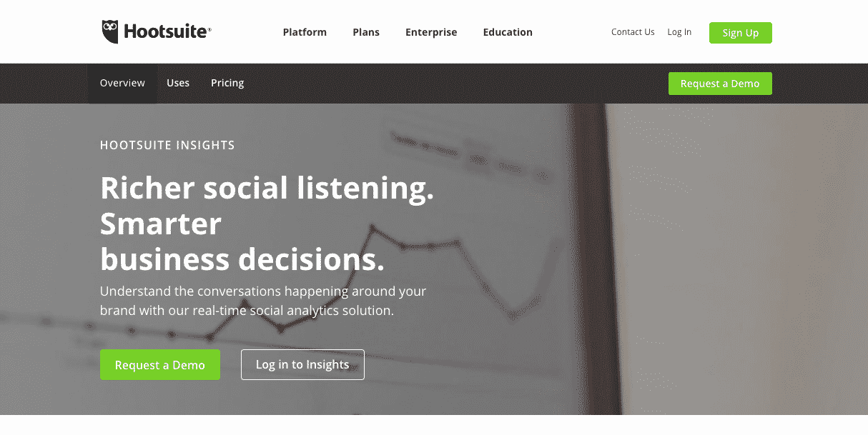Open the Platform menu
This screenshot has height=435, width=868.
point(305,32)
